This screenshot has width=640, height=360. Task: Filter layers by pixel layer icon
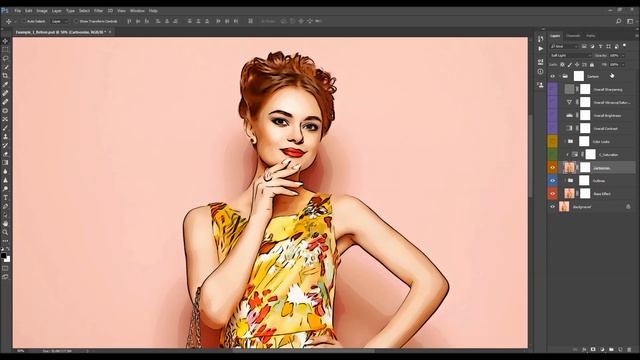click(584, 47)
